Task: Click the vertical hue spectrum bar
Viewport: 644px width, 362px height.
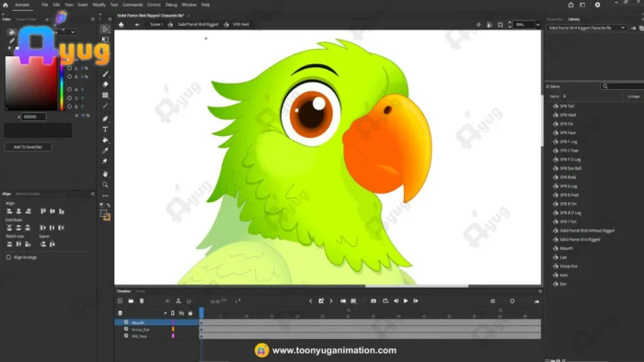Action: pos(62,85)
